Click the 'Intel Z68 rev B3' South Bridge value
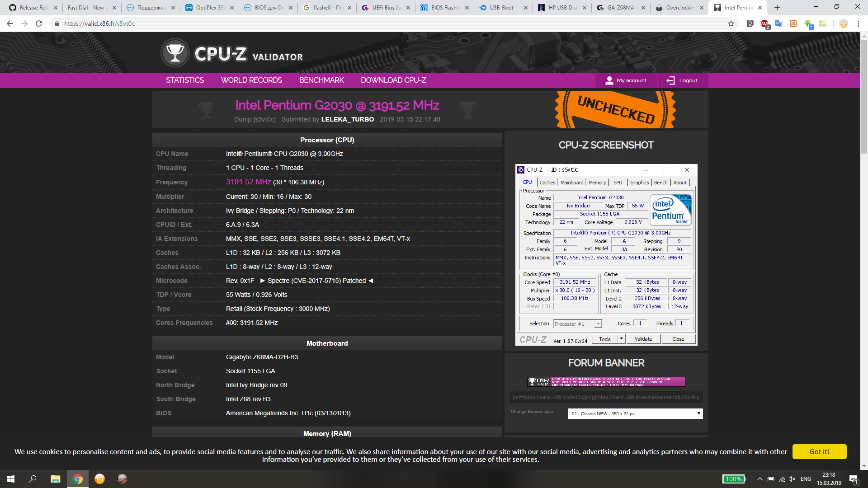868x488 pixels. (248, 399)
